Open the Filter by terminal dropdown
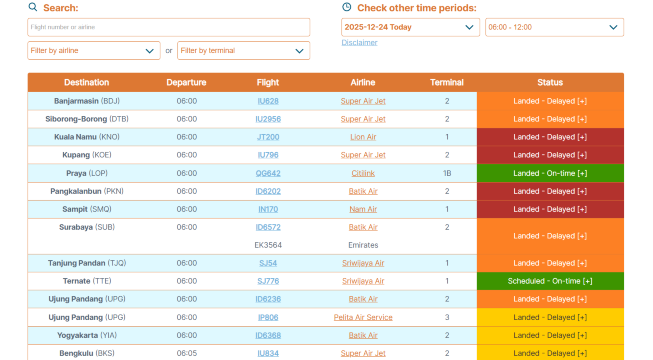The height and width of the screenshot is (360, 653). pos(244,50)
